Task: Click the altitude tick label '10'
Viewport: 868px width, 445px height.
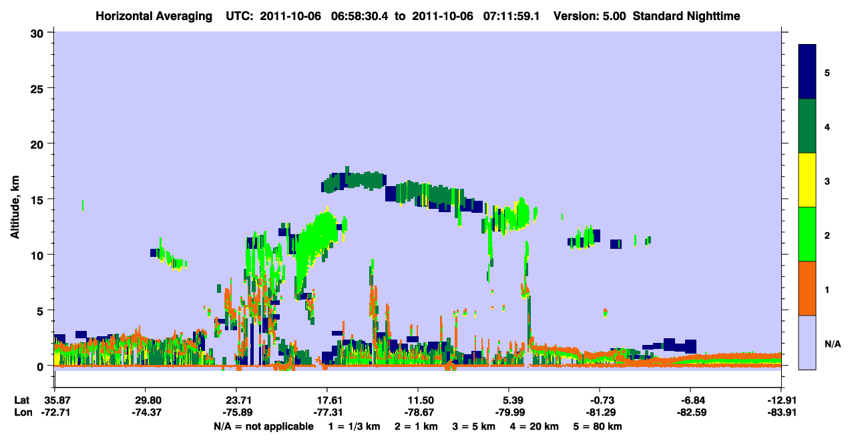Action: coord(39,255)
